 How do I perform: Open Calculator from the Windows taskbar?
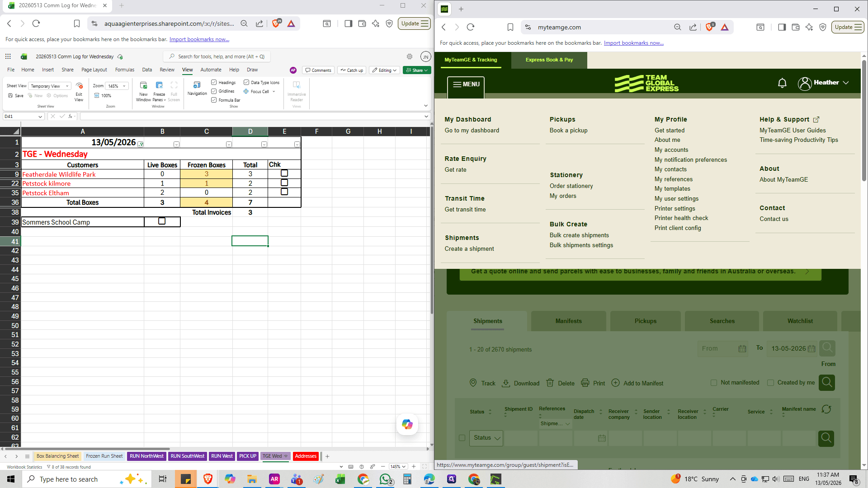coord(407,479)
